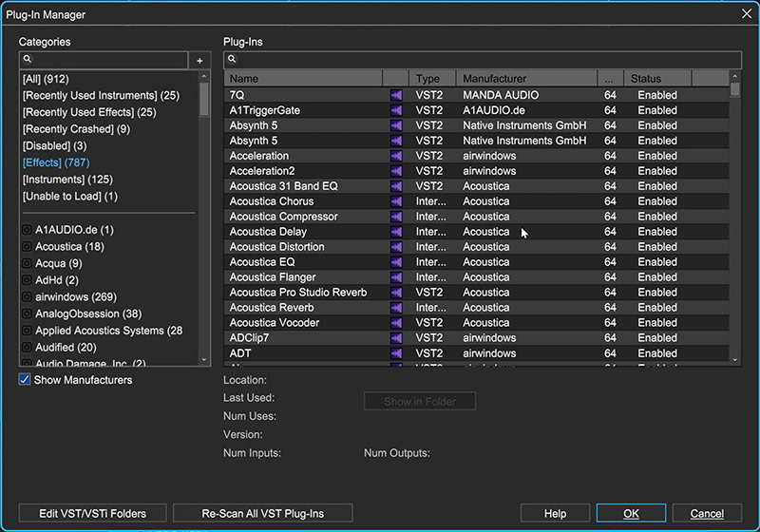Sort plug-ins by the Name column header
Viewport: 760px width, 532px height.
(302, 79)
